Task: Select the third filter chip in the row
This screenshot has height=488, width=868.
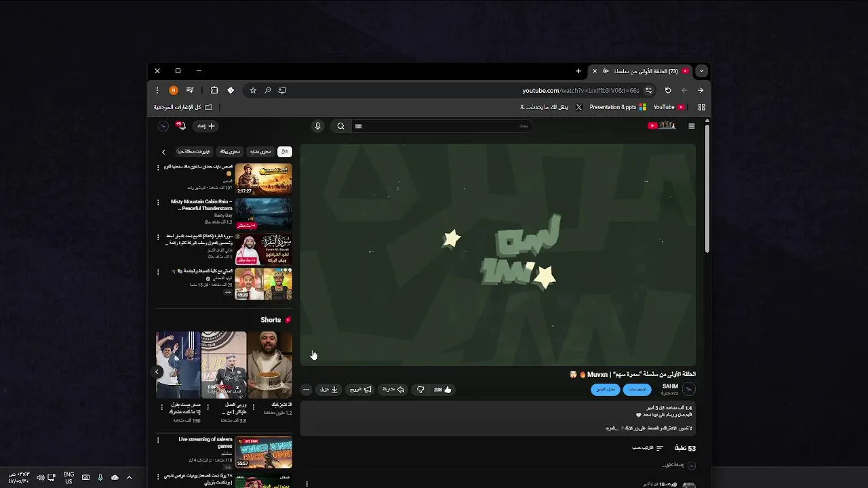Action: coord(231,152)
